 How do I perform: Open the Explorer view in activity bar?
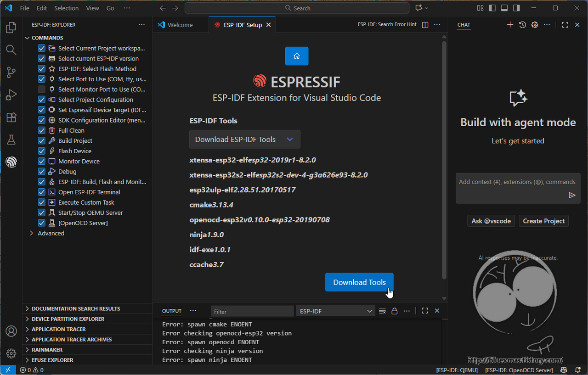(x=11, y=28)
